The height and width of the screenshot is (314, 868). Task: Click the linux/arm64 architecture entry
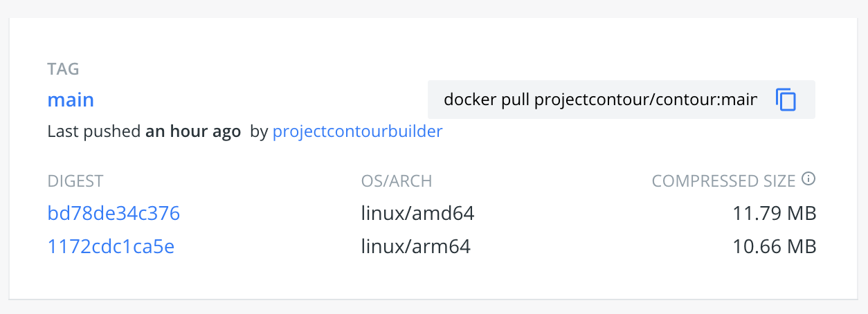415,246
